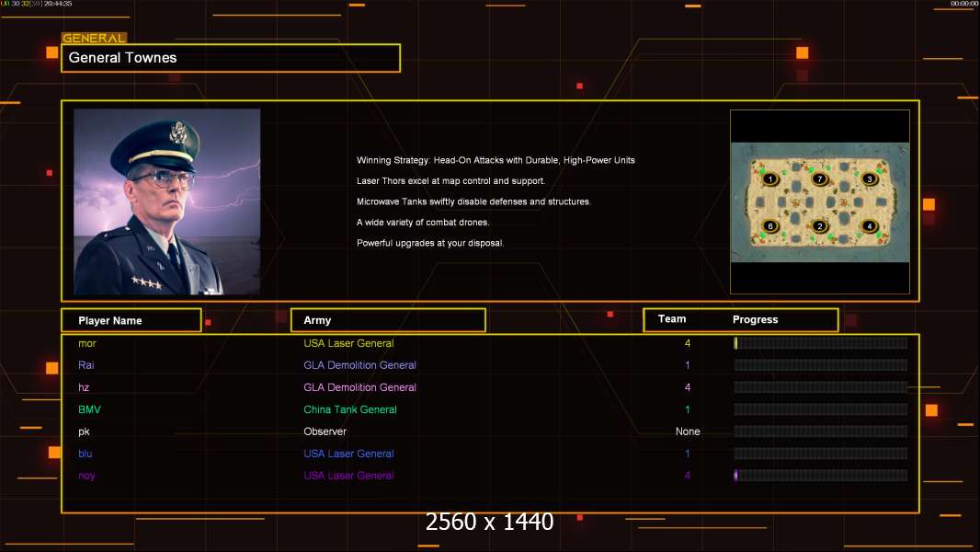
Task: Click the Progress column label
Action: point(755,320)
